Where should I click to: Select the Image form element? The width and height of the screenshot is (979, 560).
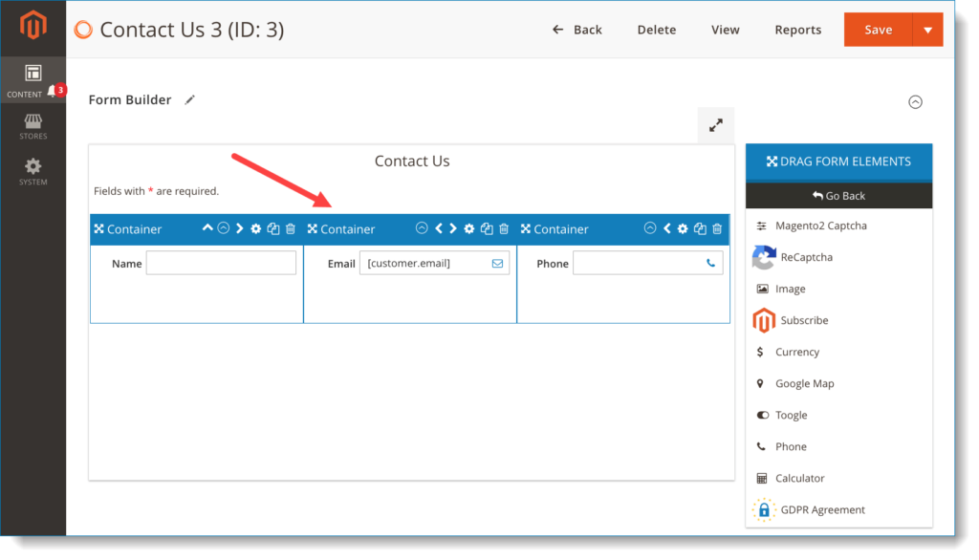(790, 289)
